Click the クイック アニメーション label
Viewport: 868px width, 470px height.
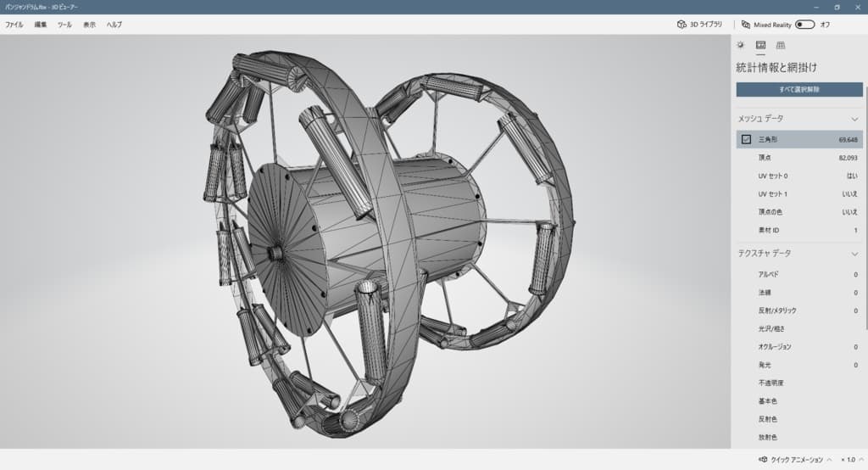797,460
